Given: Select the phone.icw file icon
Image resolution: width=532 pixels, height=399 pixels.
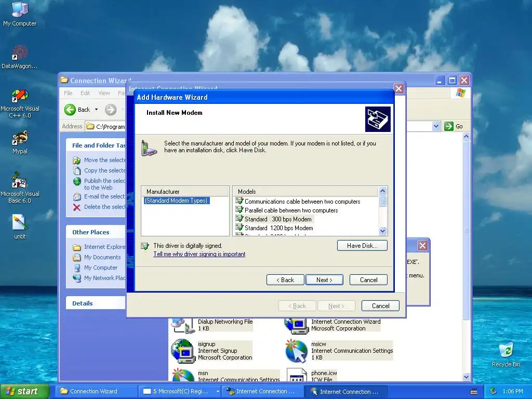Looking at the screenshot, I should 297,375.
